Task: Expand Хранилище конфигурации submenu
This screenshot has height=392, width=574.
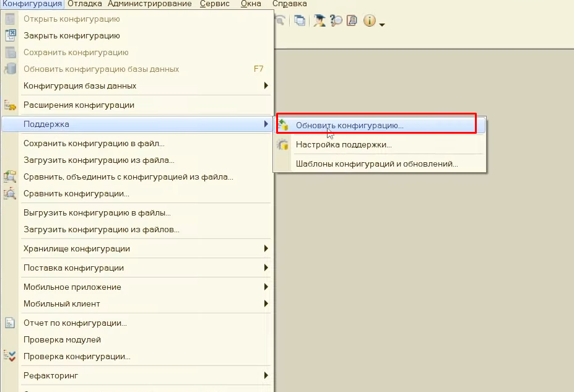Action: click(x=137, y=248)
